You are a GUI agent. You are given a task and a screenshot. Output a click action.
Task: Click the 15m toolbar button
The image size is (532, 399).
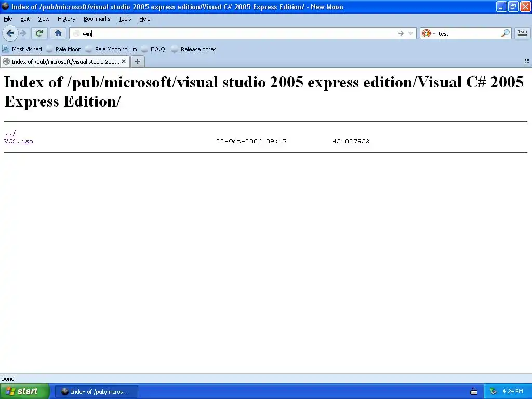(x=523, y=33)
